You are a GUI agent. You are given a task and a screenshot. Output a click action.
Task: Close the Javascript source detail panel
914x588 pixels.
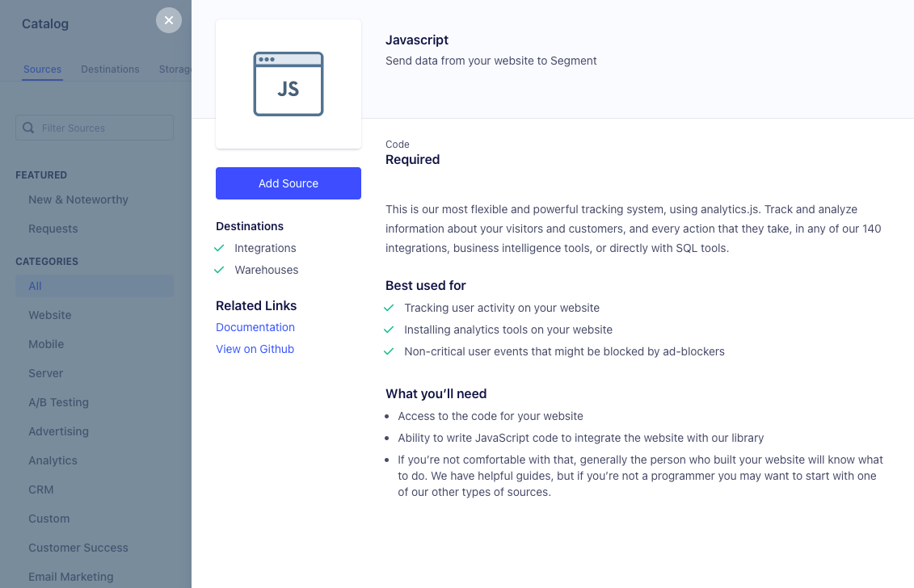[168, 20]
